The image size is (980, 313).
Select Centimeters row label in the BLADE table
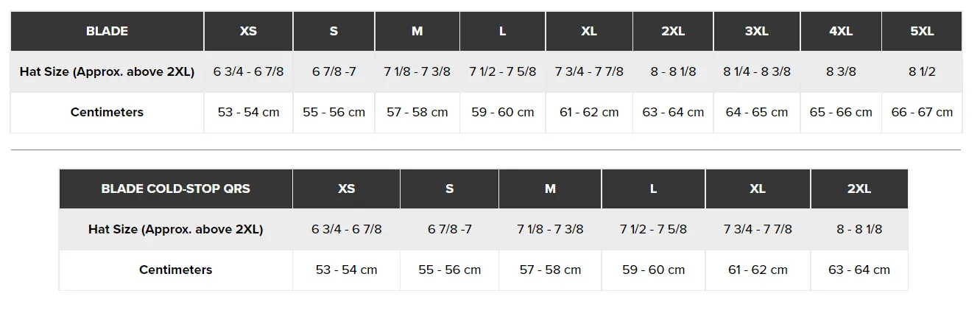click(107, 112)
